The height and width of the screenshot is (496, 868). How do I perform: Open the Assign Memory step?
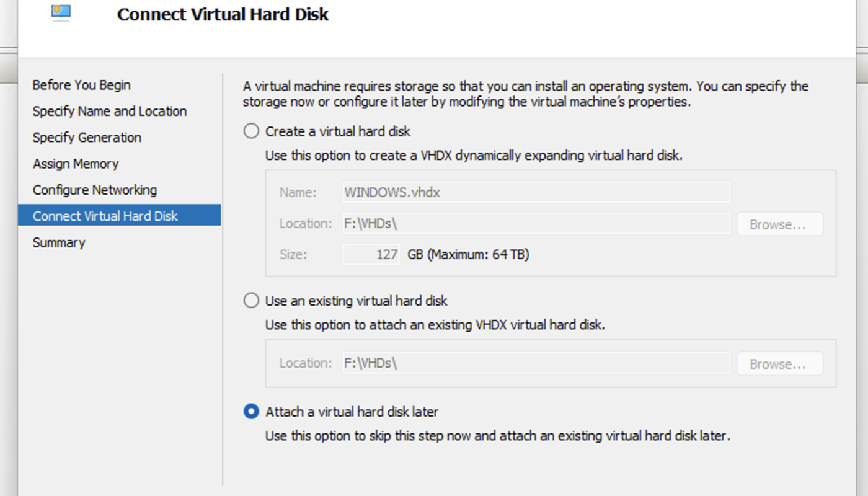(76, 164)
